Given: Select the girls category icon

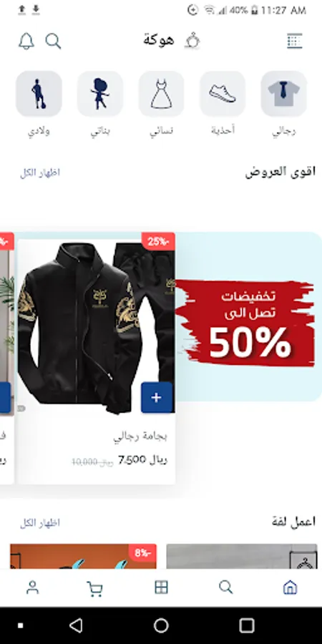Looking at the screenshot, I should pos(100,94).
